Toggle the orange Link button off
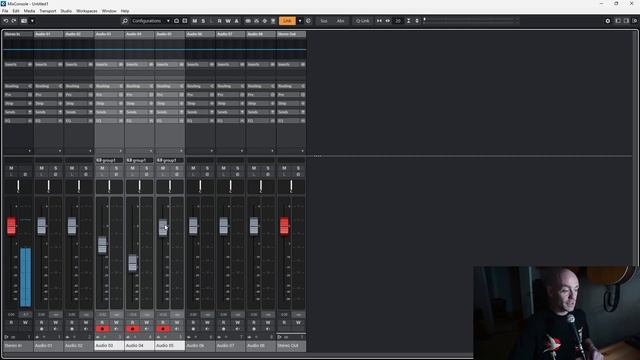640x360 pixels. tap(287, 21)
